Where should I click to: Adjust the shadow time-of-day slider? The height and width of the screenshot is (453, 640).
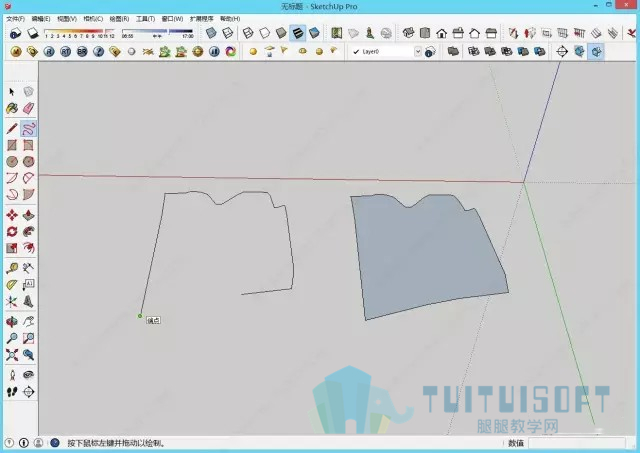click(158, 33)
